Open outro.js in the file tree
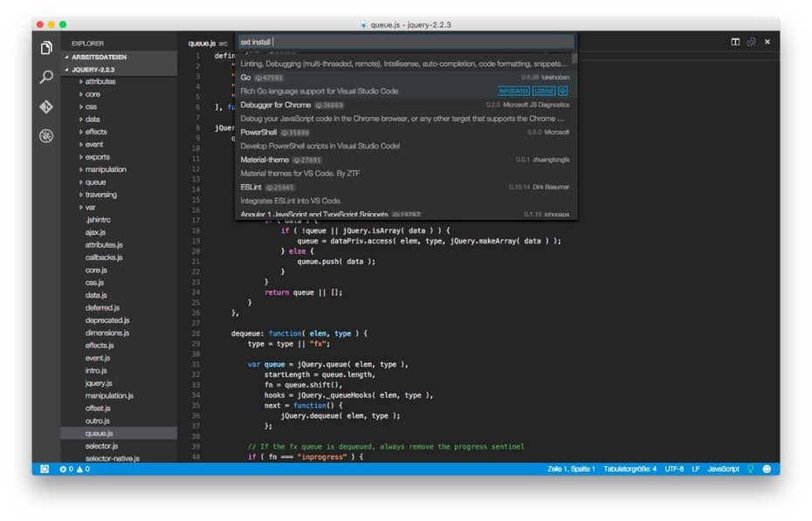812x521 pixels. pyautogui.click(x=119, y=421)
